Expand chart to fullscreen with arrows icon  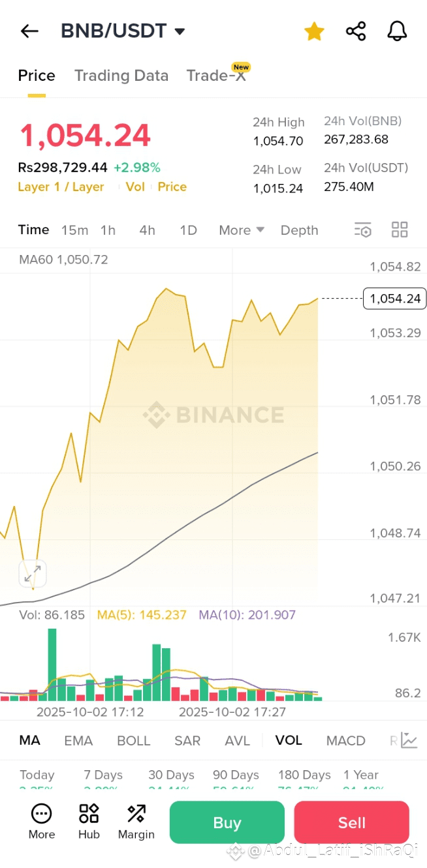32,574
